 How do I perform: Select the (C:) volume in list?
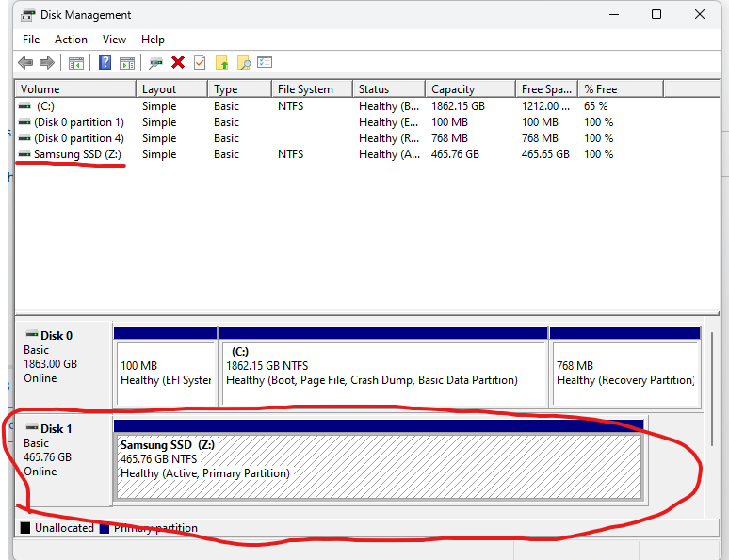(x=45, y=106)
